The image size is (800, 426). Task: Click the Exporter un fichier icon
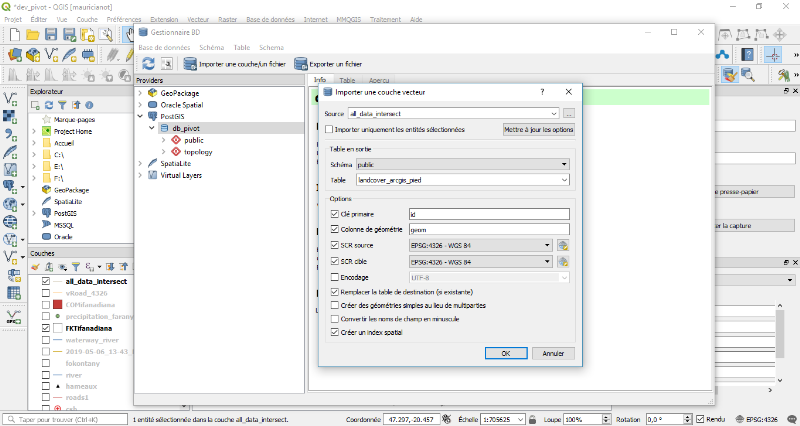click(301, 63)
